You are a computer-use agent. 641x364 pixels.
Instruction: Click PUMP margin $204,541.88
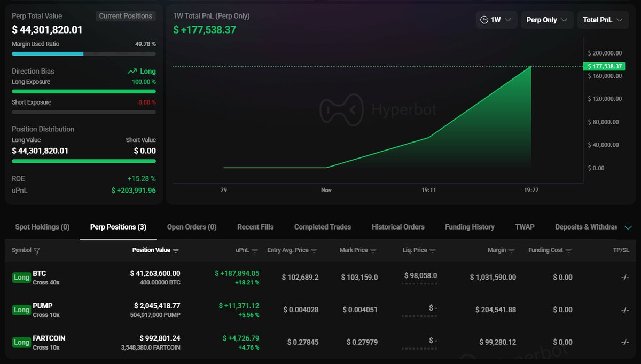pos(496,310)
